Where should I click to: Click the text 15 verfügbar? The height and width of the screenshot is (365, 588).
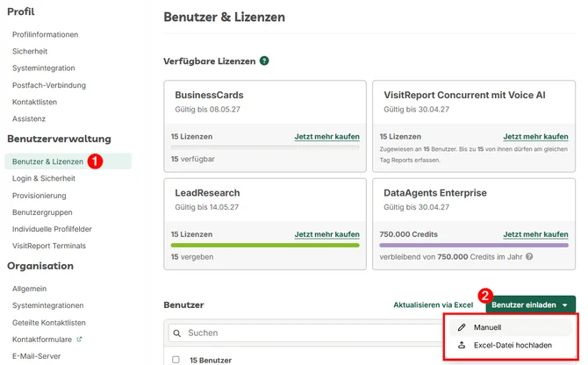(193, 160)
